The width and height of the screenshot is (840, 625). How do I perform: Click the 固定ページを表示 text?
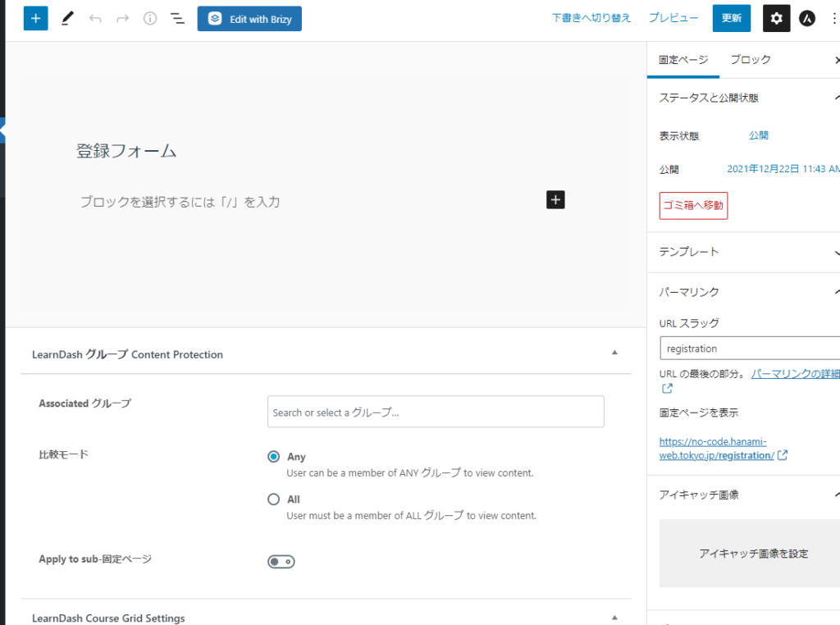click(x=699, y=413)
